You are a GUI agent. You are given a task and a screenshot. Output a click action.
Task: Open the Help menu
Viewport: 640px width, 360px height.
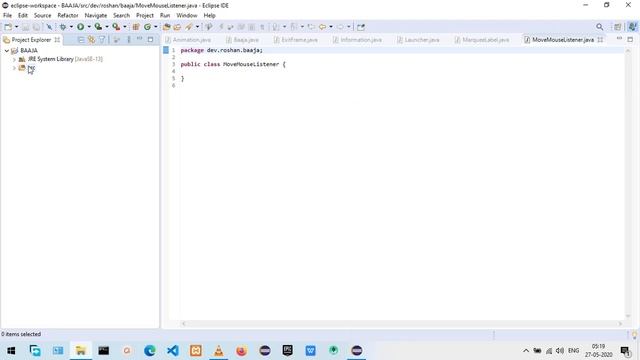tap(209, 16)
